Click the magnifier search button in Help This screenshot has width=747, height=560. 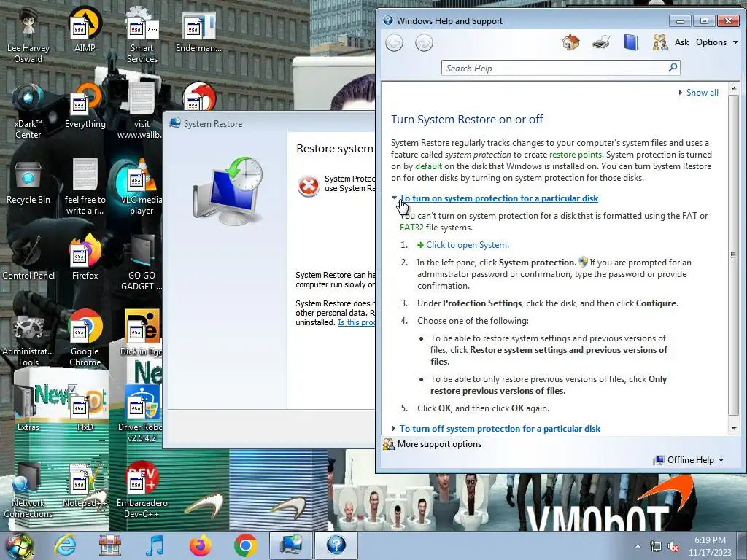tap(673, 68)
